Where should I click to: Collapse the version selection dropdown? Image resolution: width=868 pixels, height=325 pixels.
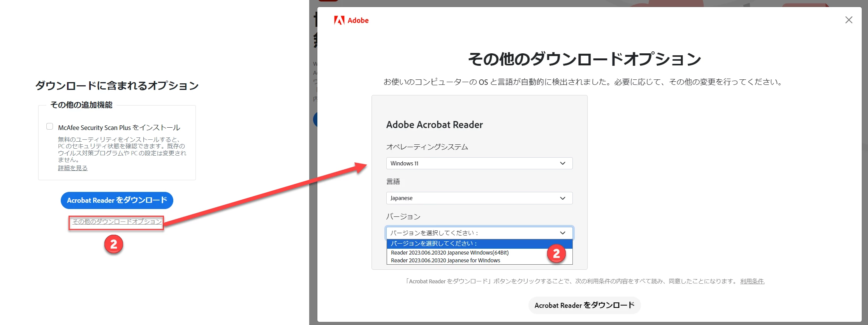[x=479, y=233]
